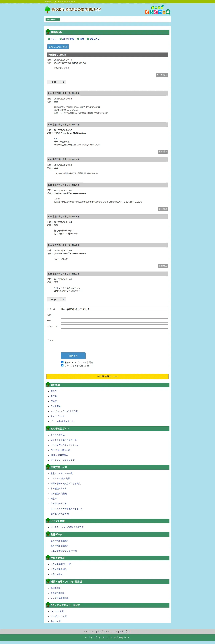215x644 pixels.
Task: Open パニーの島(撮影スタジオ) link
Action: [62, 421]
